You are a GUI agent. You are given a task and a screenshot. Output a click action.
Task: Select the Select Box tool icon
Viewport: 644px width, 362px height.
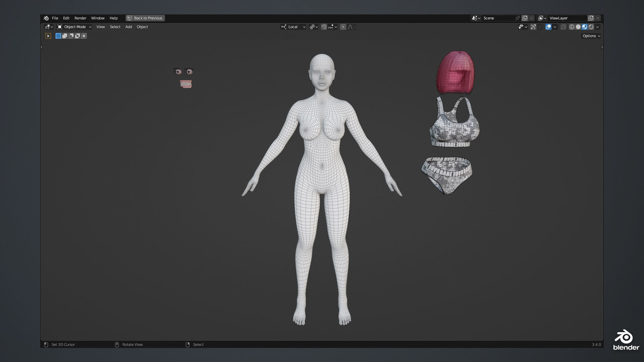(x=48, y=36)
